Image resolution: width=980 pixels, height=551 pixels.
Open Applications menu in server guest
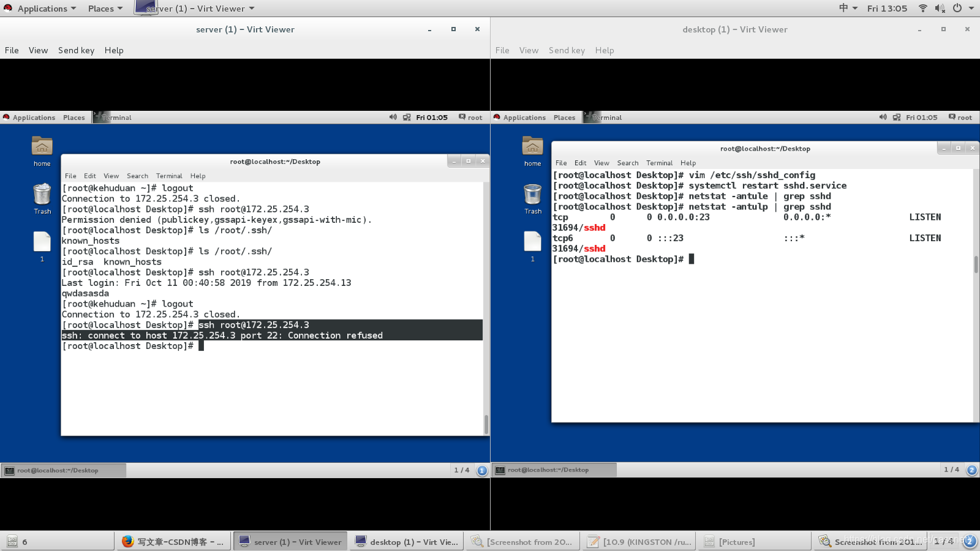tap(29, 118)
